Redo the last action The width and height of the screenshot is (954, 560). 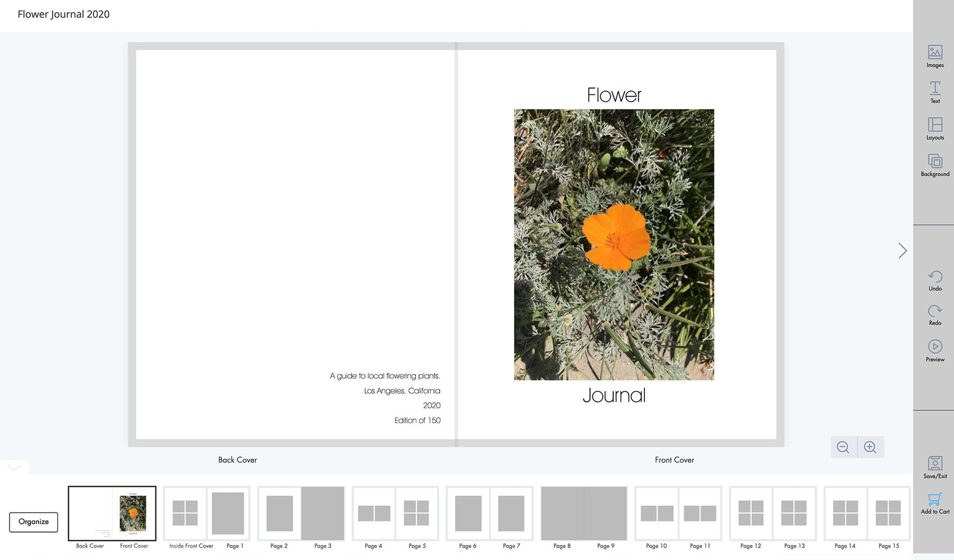(935, 315)
